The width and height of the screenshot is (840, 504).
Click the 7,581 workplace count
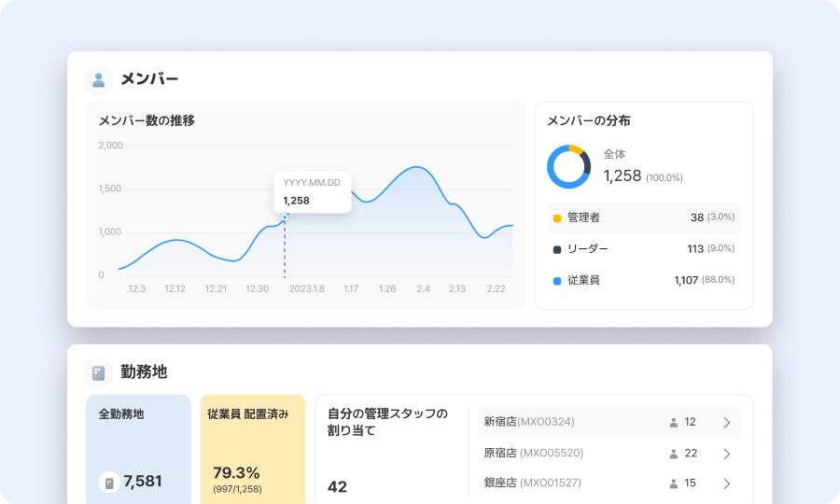(x=143, y=482)
